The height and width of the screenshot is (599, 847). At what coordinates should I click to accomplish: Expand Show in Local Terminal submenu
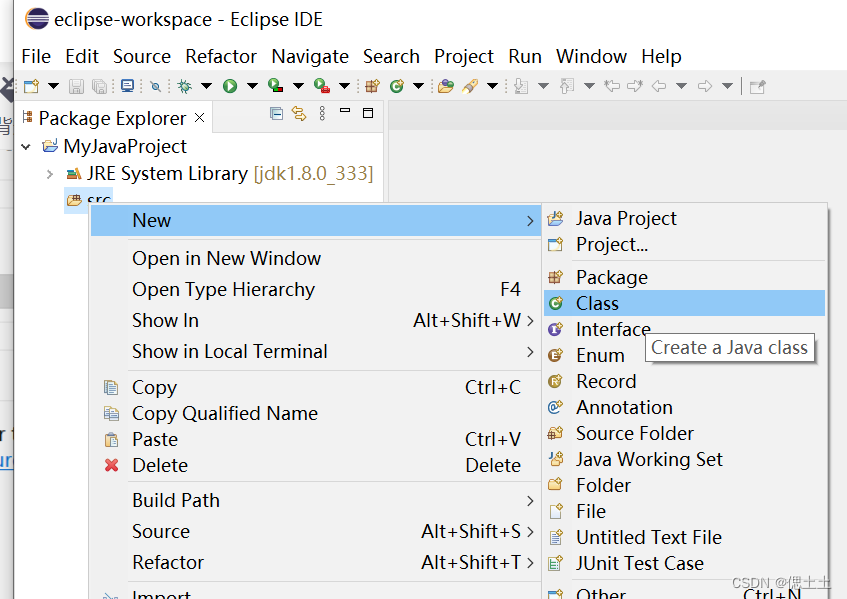click(315, 352)
